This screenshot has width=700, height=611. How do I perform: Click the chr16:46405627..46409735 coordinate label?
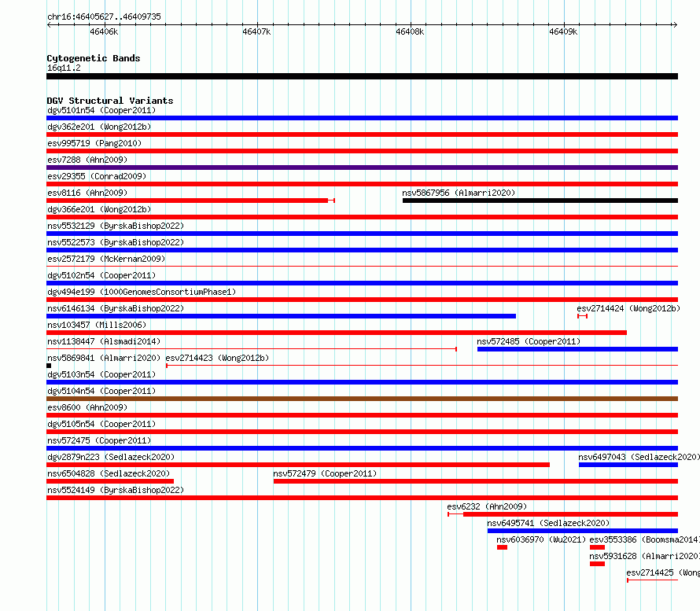click(104, 17)
